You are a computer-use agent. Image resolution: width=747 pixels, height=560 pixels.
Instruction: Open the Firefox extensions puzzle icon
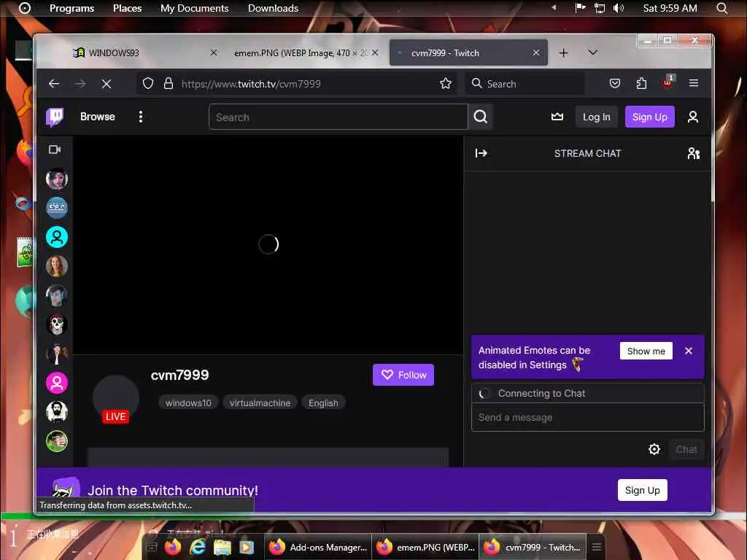coord(641,84)
